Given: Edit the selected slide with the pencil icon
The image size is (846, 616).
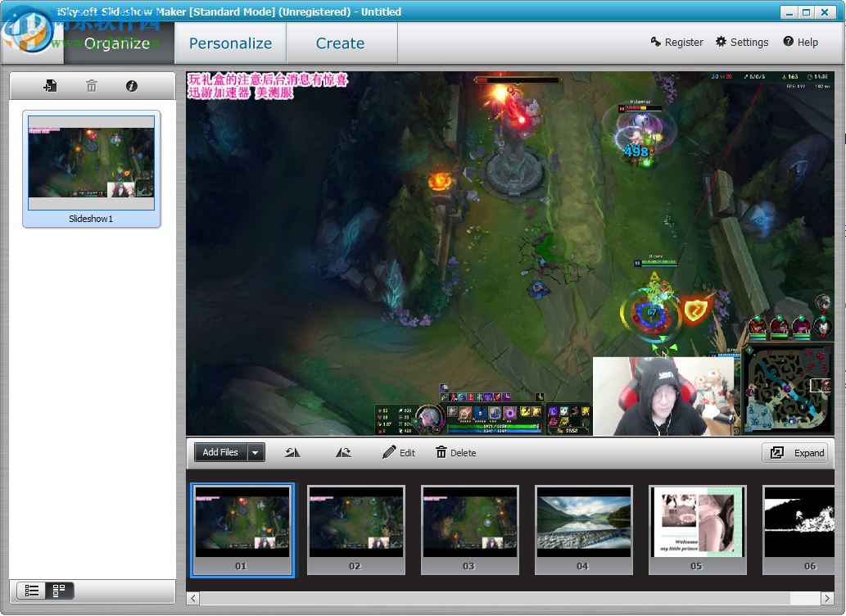Looking at the screenshot, I should (x=399, y=451).
